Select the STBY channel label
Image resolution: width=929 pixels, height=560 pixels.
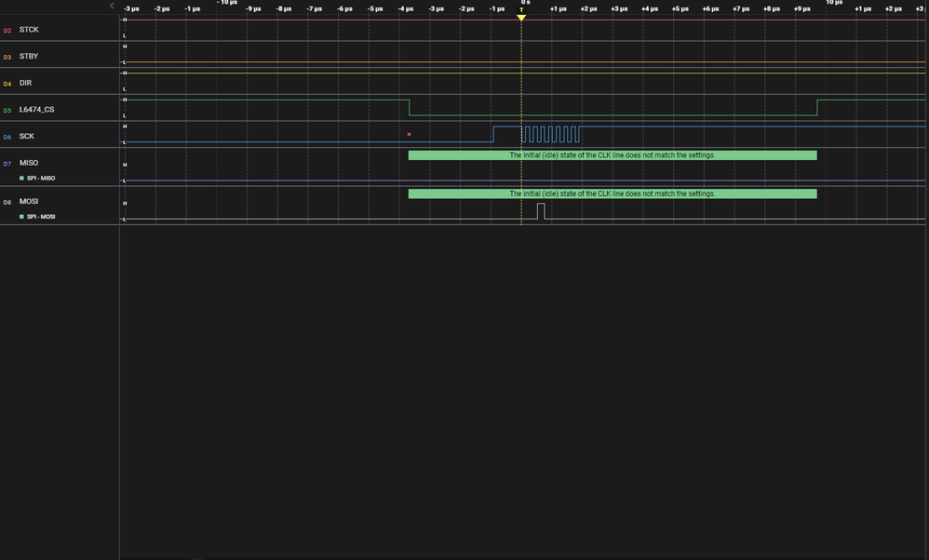(29, 56)
